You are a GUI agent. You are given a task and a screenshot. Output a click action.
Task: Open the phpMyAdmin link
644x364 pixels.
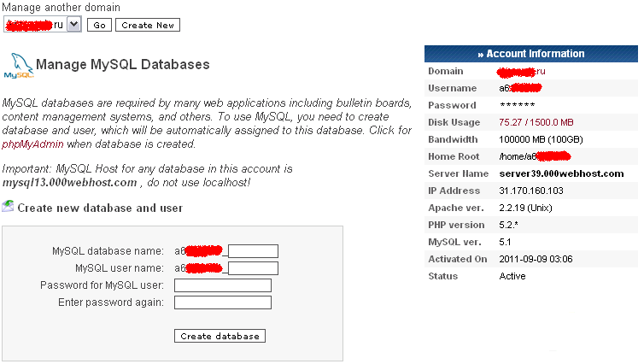[32, 144]
